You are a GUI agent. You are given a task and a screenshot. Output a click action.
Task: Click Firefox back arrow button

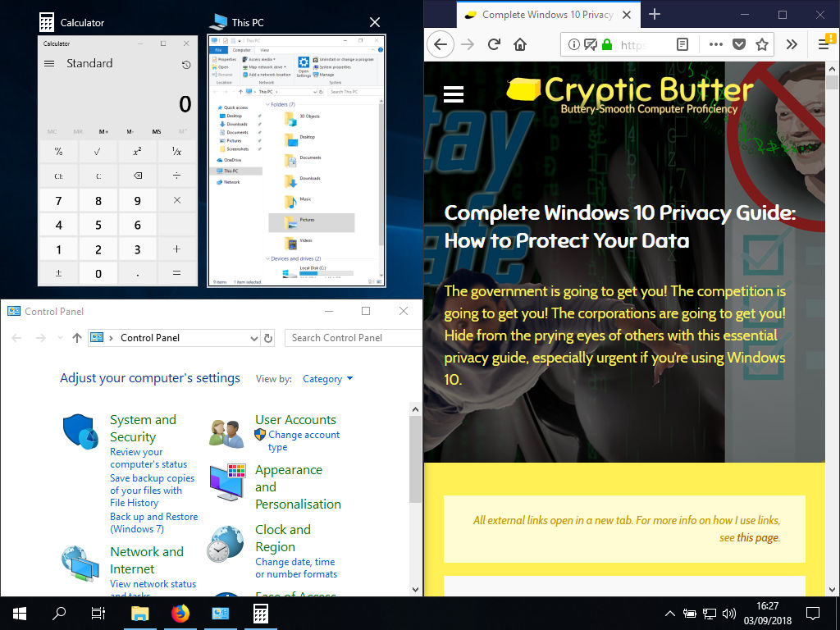[x=441, y=44]
